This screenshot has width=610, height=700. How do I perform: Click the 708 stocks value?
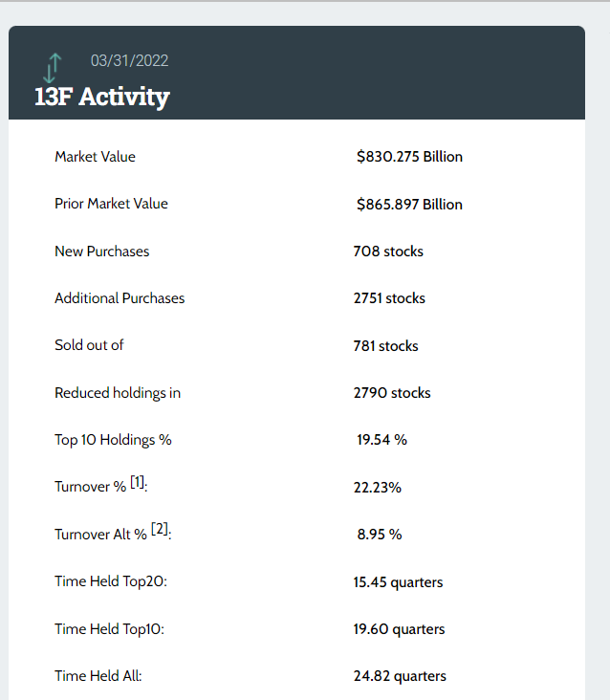[388, 252]
